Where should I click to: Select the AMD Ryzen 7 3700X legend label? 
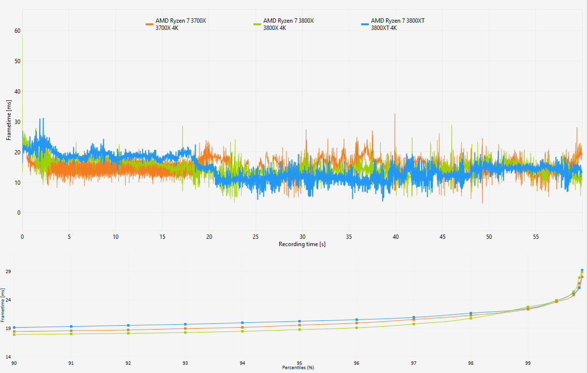(x=181, y=21)
